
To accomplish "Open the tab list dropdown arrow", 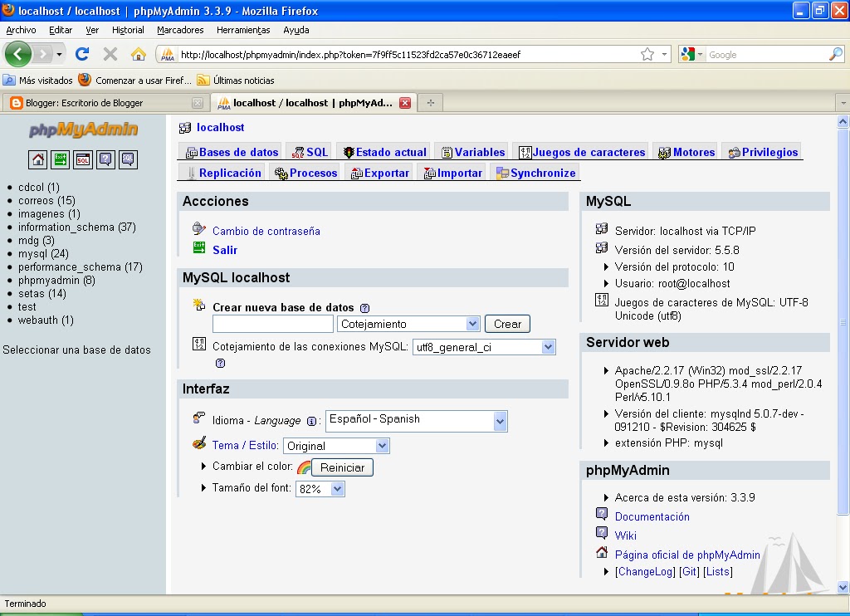I will point(843,102).
